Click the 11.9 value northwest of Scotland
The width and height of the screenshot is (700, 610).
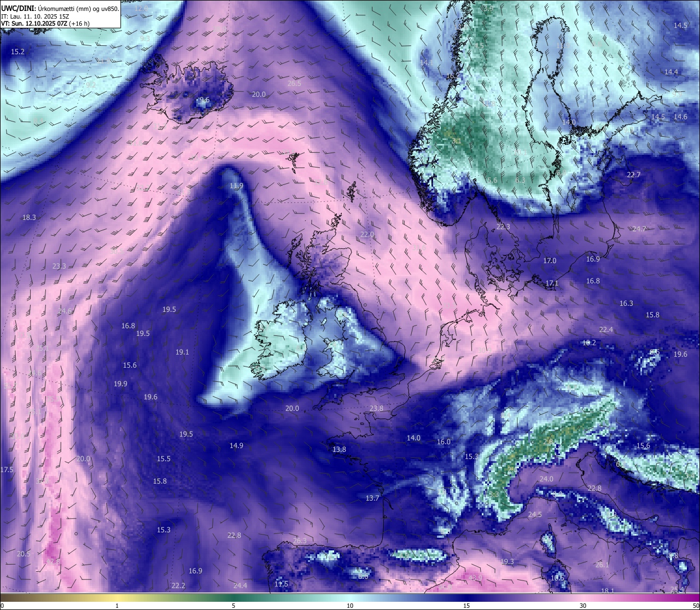[x=236, y=186]
